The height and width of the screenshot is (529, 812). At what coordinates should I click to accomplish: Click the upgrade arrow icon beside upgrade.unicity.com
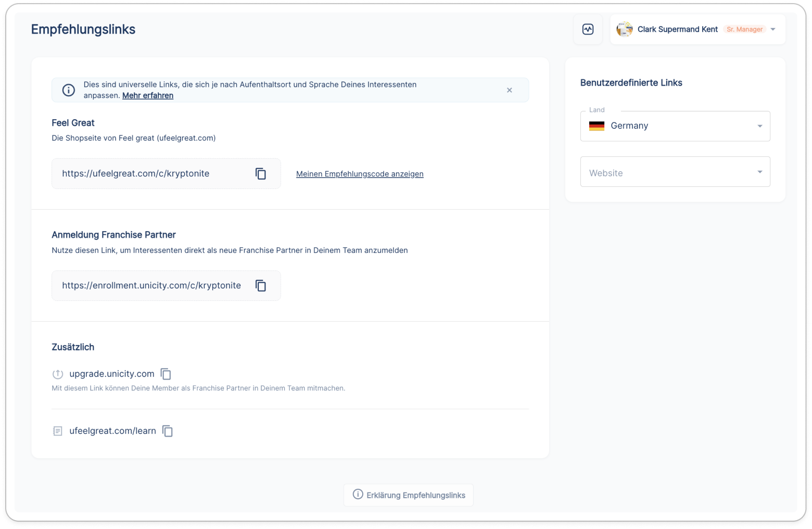(x=58, y=374)
